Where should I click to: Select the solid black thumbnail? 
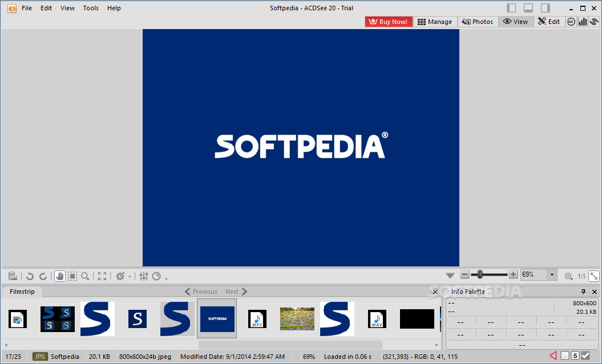click(417, 319)
